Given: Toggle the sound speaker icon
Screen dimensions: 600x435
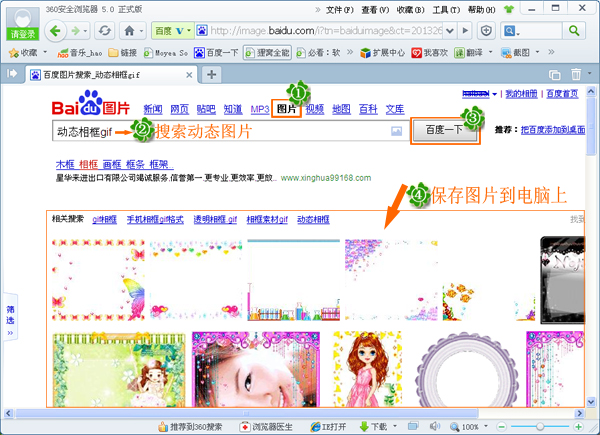Looking at the screenshot, I should click(434, 426).
